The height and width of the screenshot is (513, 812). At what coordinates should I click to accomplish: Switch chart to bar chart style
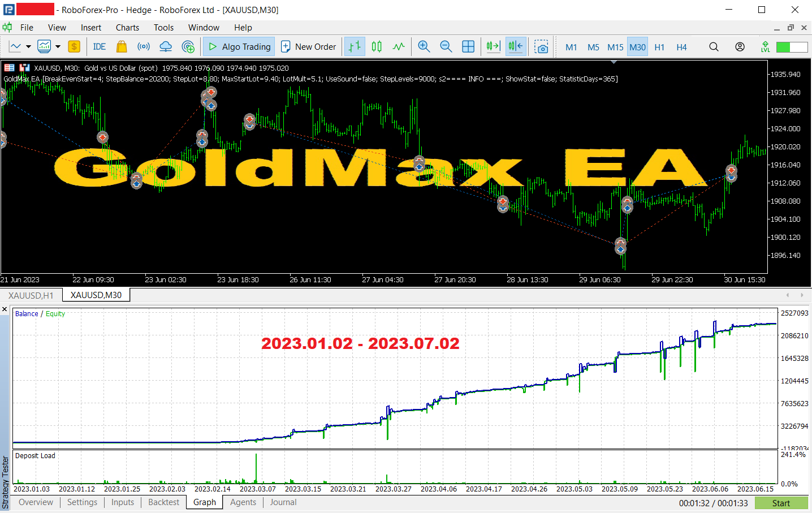point(355,47)
